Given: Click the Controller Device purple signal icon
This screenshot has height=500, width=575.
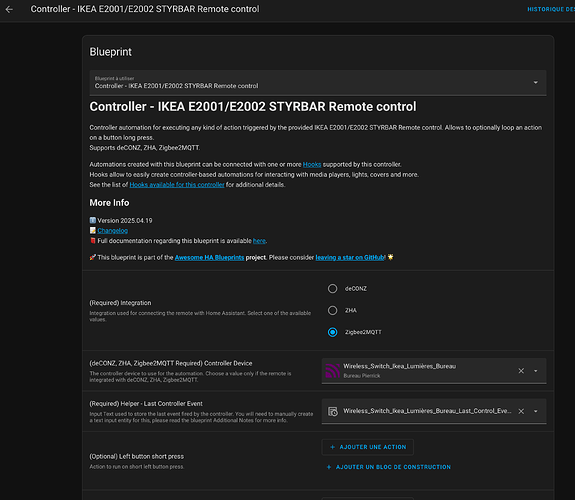Looking at the screenshot, I should pos(332,371).
